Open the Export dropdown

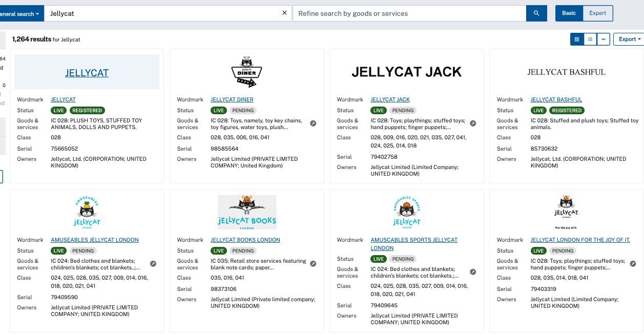pos(630,39)
